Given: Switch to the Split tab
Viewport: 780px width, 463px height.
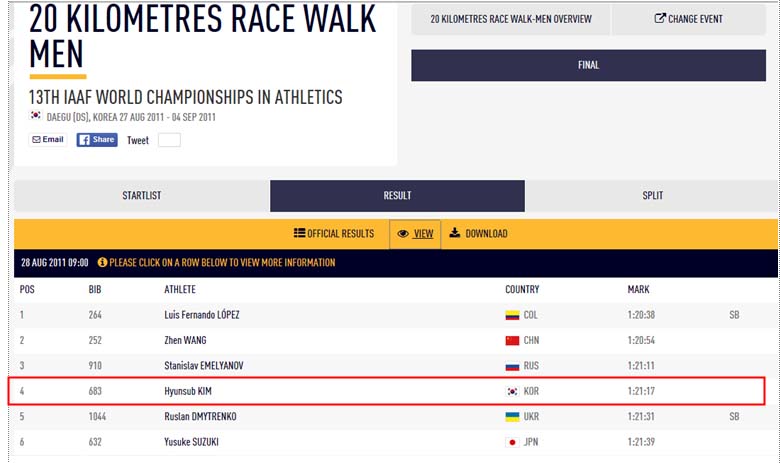Looking at the screenshot, I should point(652,195).
